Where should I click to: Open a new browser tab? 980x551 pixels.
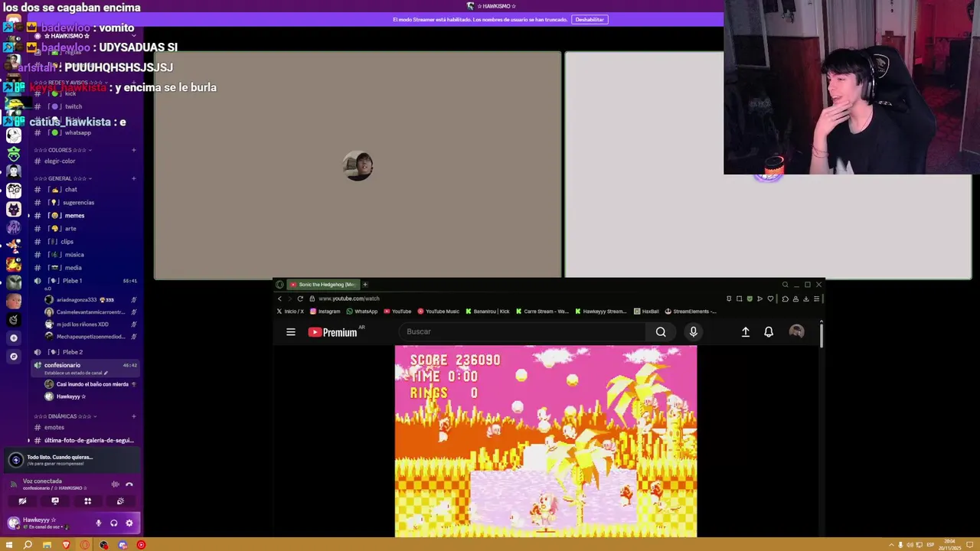(365, 285)
